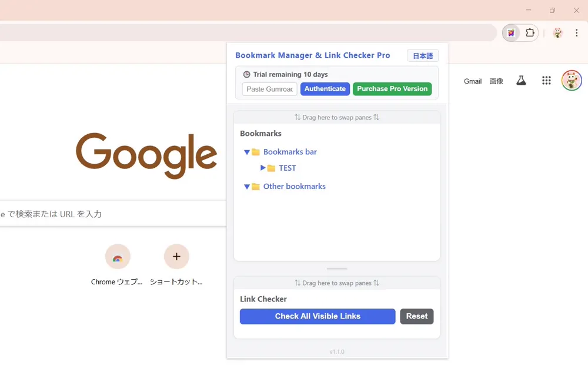The width and height of the screenshot is (588, 368).
Task: Open the Bookmark Manager & Link Checker extension icon
Action: click(510, 32)
